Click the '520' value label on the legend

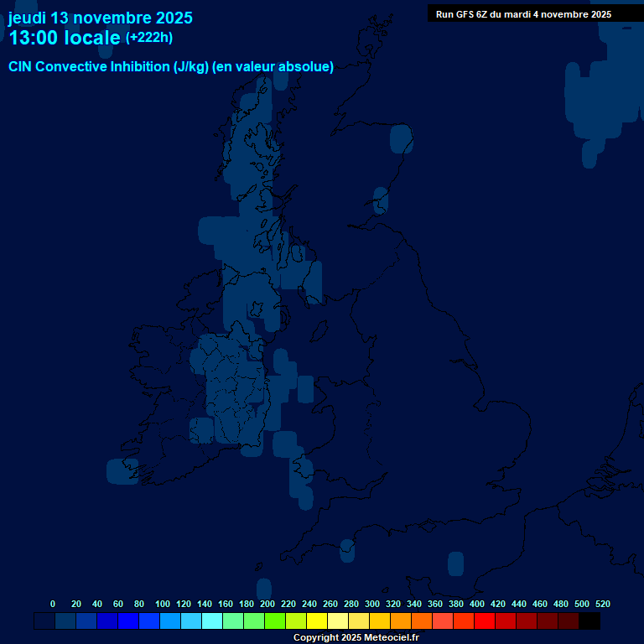click(603, 604)
